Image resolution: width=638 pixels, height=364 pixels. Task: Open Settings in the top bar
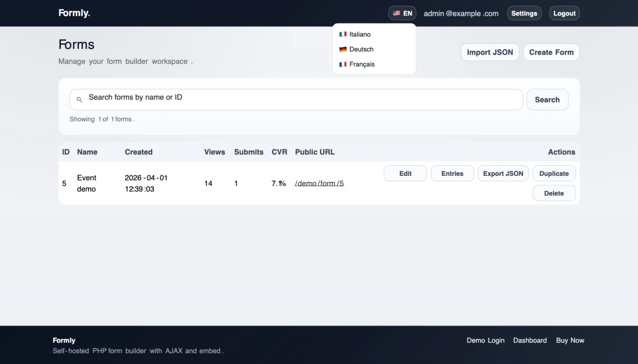524,13
